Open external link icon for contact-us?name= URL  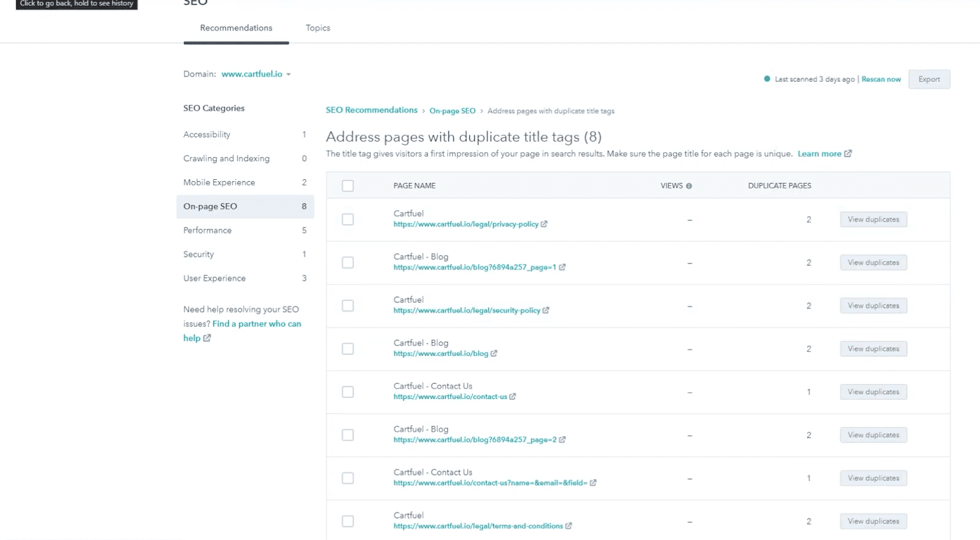click(x=593, y=483)
